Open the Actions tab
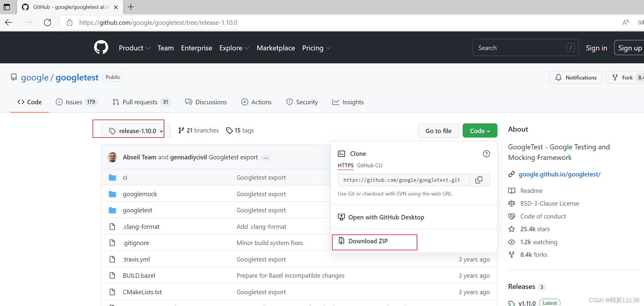 click(256, 102)
